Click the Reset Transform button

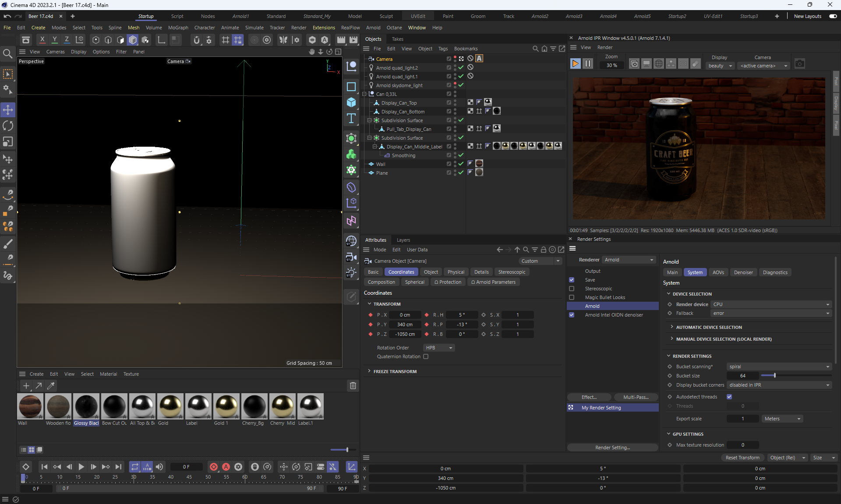coord(742,458)
